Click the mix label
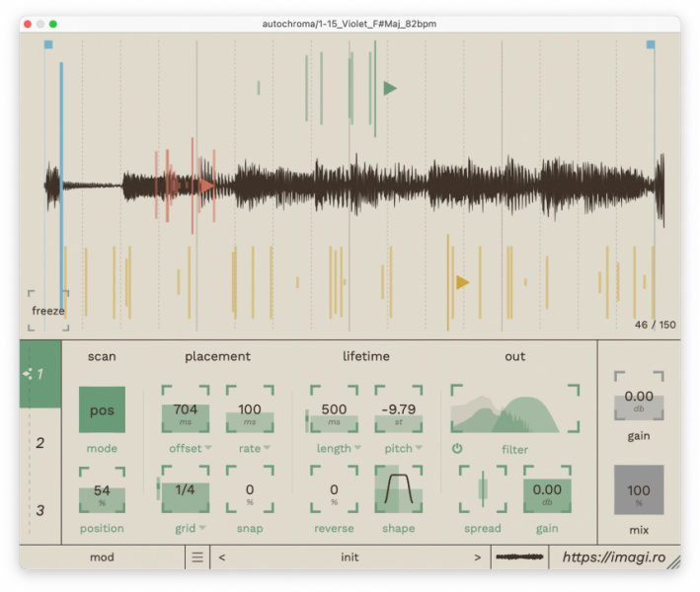The height and width of the screenshot is (592, 700). tap(639, 530)
